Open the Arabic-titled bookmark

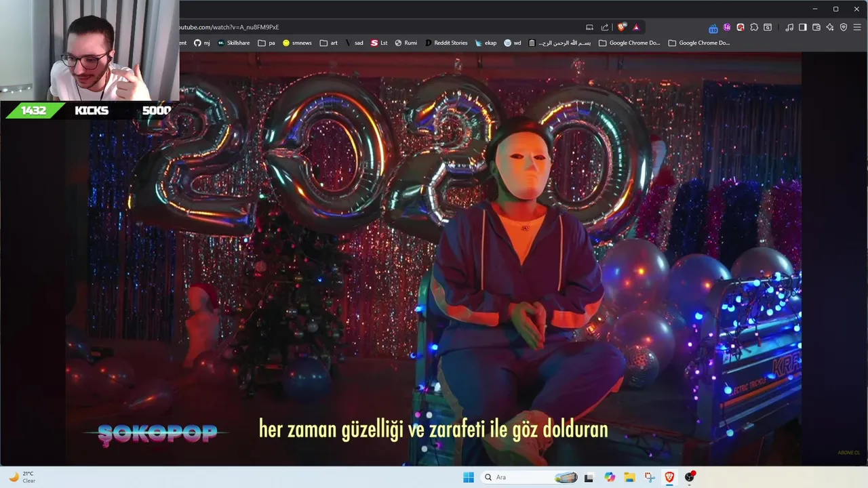[559, 43]
